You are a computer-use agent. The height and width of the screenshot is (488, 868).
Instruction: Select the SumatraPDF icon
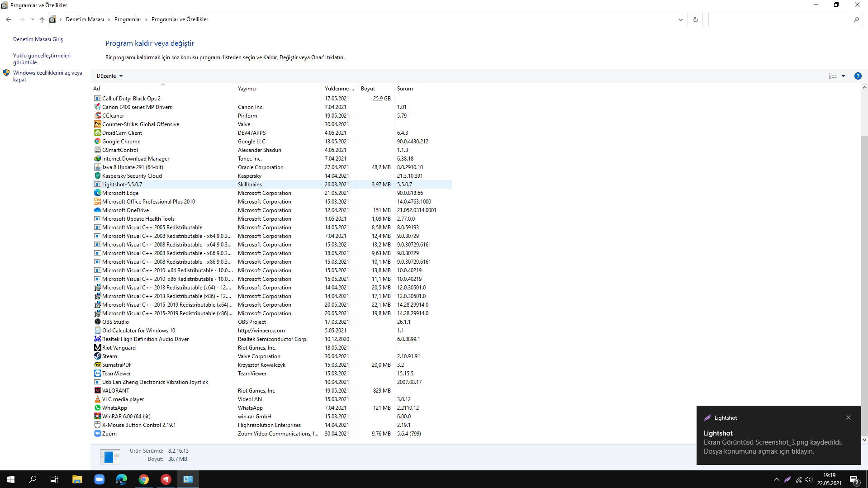[97, 365]
